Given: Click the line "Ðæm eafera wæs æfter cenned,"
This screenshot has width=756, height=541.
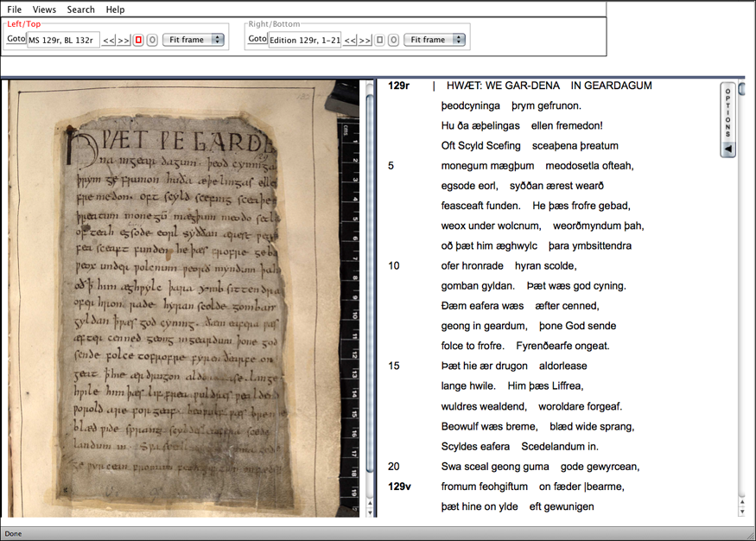Looking at the screenshot, I should pos(520,306).
